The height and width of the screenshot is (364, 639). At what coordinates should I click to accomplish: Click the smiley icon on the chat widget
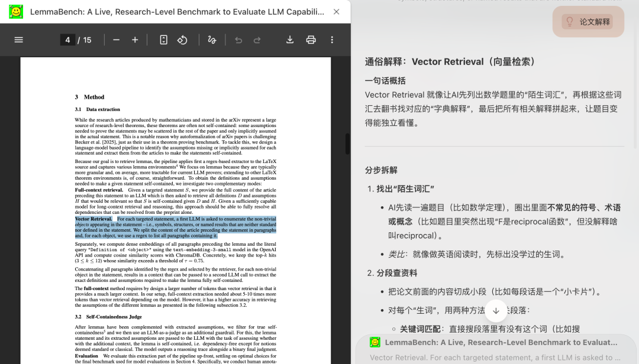(x=375, y=342)
